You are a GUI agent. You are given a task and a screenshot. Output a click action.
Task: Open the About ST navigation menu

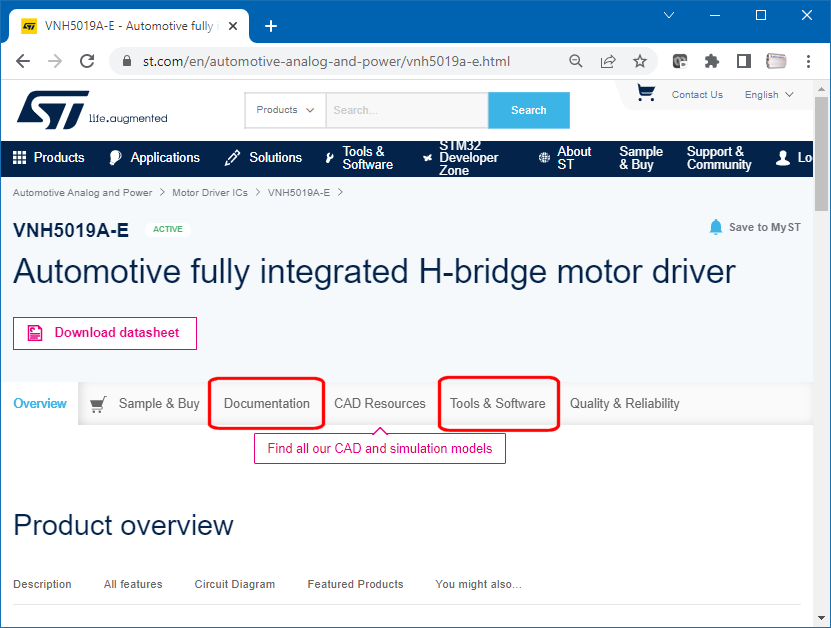565,158
